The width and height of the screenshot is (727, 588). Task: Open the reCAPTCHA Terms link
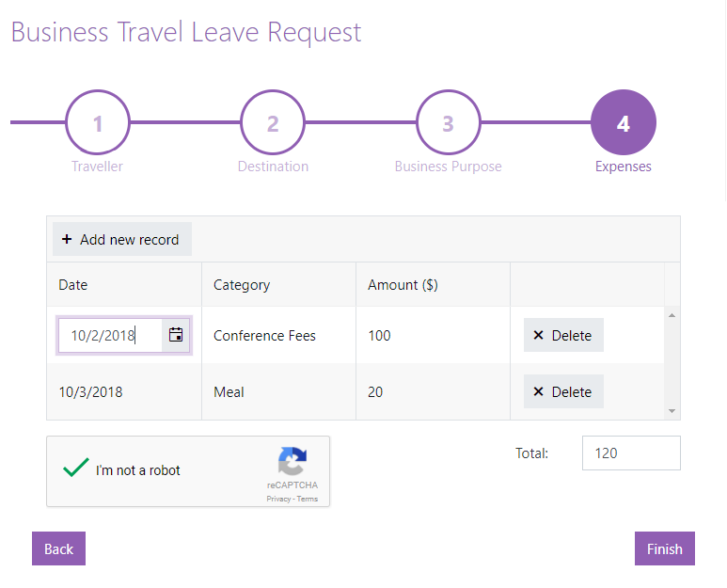(308, 499)
